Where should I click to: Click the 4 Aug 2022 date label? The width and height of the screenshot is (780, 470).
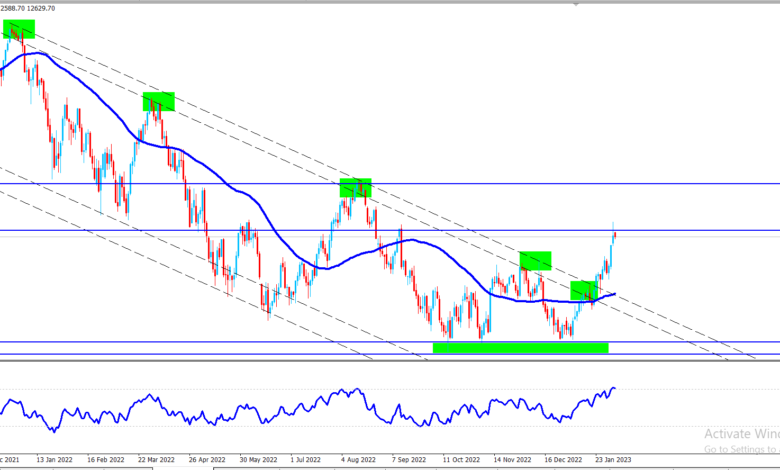359,460
